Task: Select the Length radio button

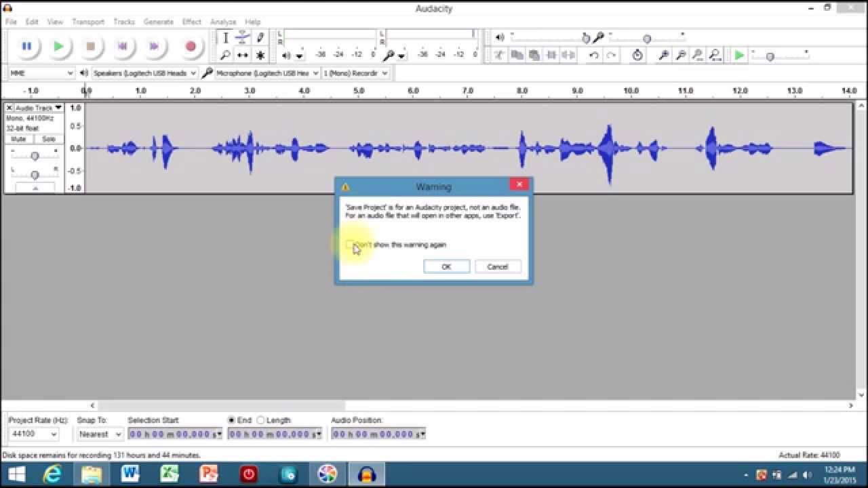Action: (x=260, y=420)
